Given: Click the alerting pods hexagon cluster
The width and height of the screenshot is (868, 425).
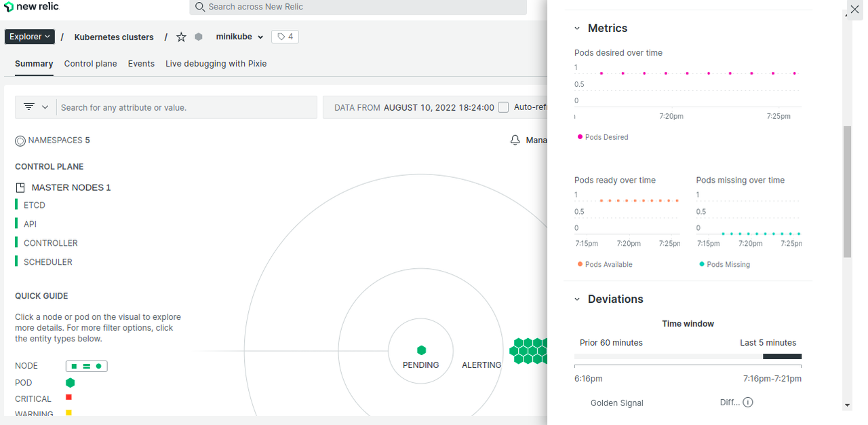Looking at the screenshot, I should (x=529, y=351).
